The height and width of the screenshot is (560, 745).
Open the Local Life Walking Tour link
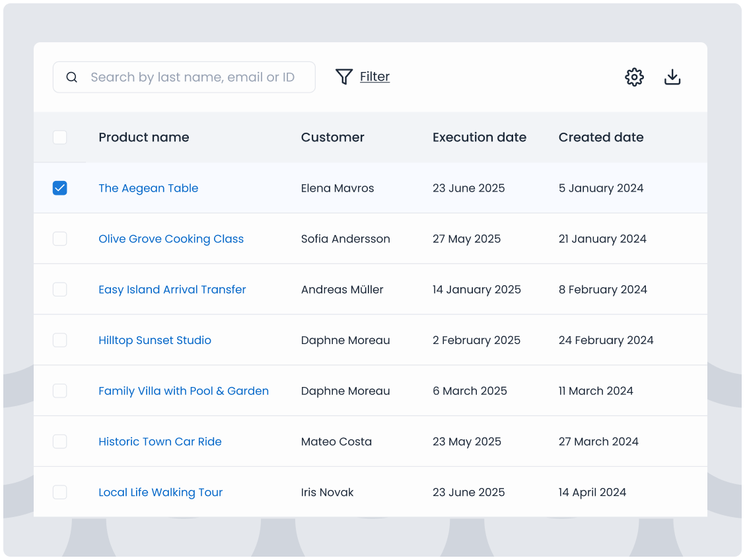click(x=160, y=493)
